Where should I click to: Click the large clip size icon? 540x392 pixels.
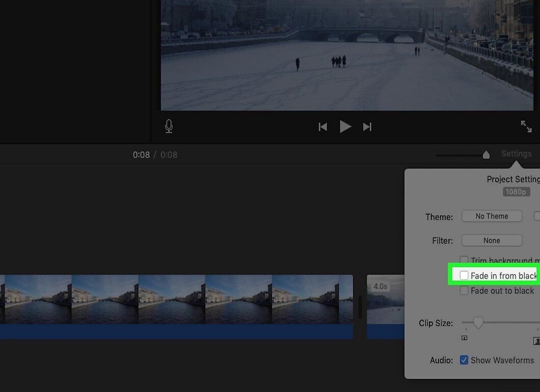coord(536,341)
